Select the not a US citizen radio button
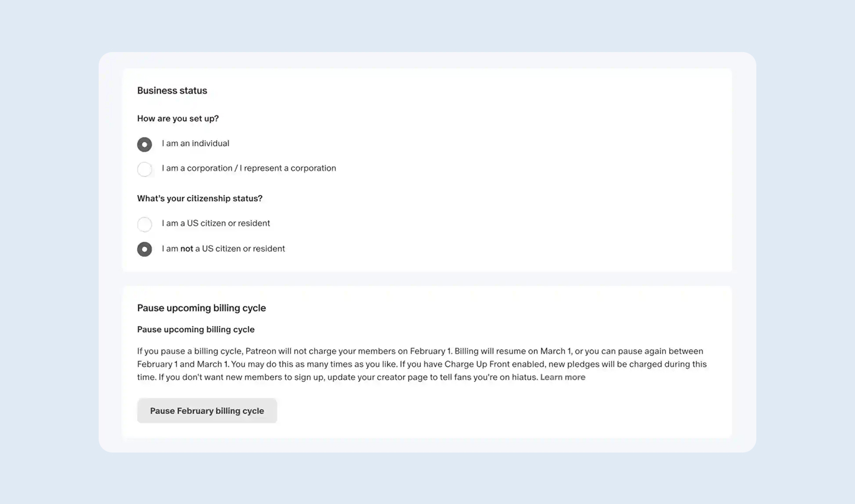The width and height of the screenshot is (855, 504). (145, 249)
